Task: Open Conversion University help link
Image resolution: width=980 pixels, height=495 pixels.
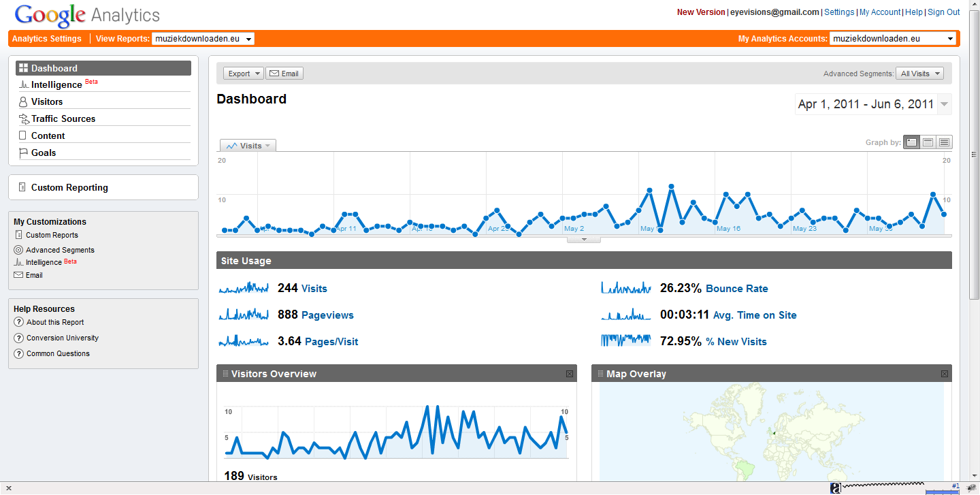Action: (63, 338)
